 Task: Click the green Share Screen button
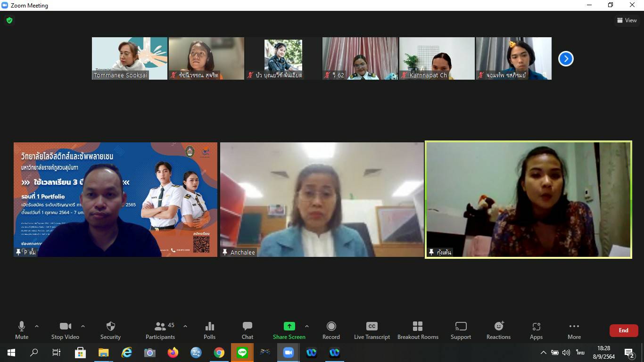[x=289, y=330]
